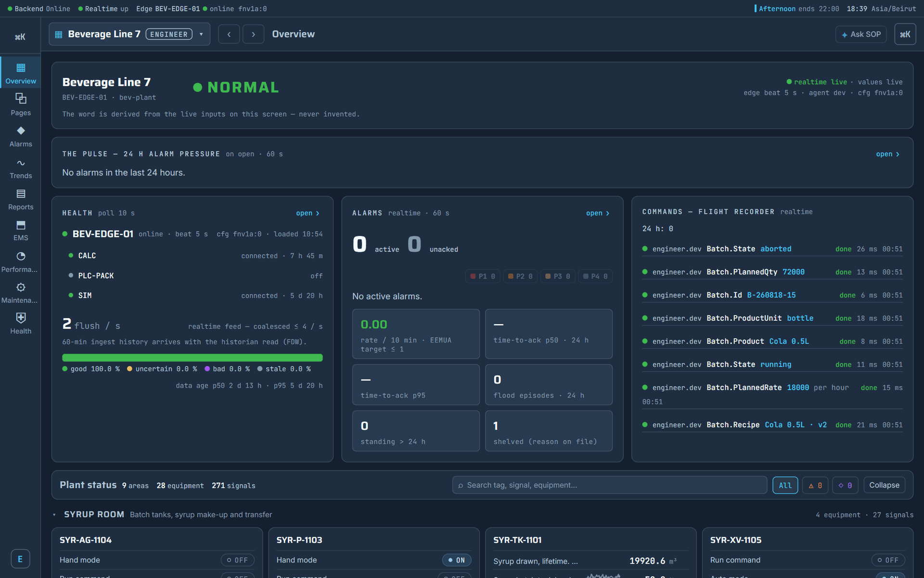Screen dimensions: 924x578
Task: Go back with the left arrow
Action: tap(229, 34)
